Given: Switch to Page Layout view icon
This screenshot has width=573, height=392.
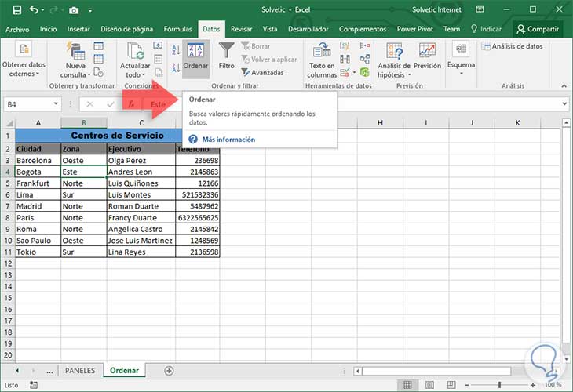Looking at the screenshot, I should click(430, 385).
